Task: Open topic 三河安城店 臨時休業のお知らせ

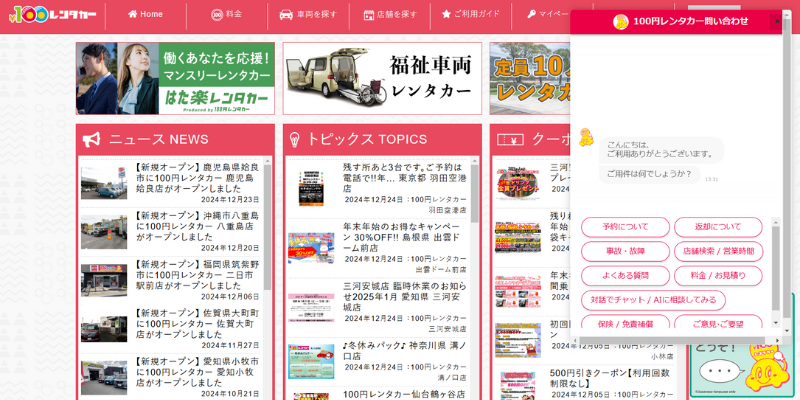Action: pyautogui.click(x=404, y=297)
